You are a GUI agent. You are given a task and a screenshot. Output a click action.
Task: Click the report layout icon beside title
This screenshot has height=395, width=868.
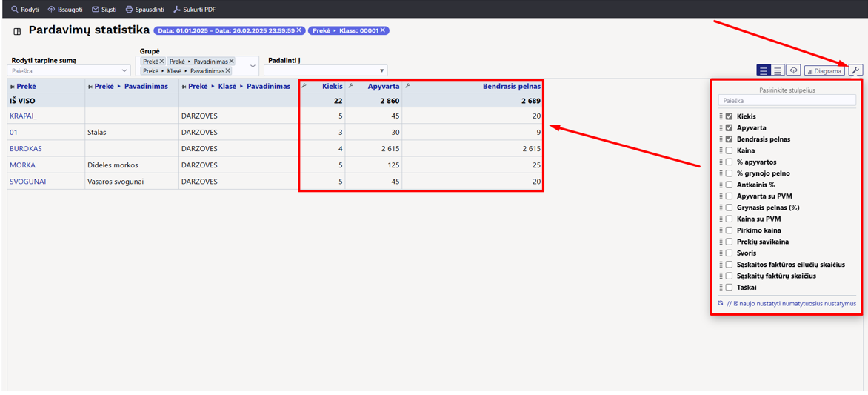[17, 31]
